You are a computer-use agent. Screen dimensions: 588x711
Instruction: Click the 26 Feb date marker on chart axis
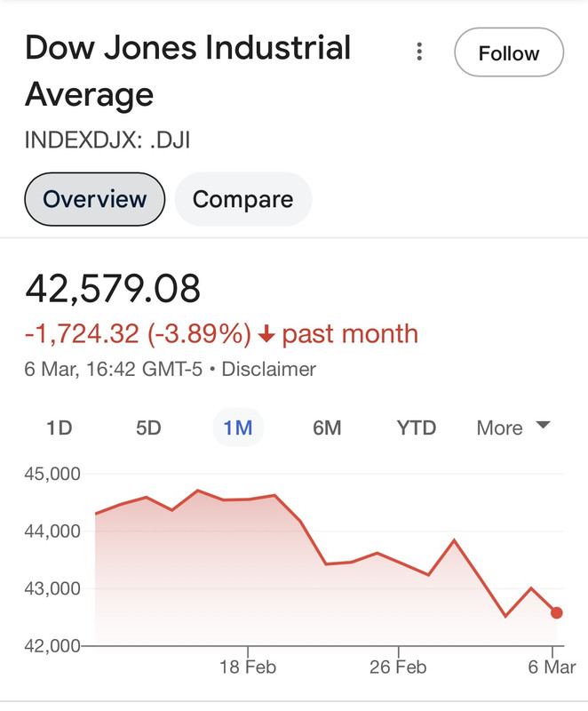click(398, 667)
